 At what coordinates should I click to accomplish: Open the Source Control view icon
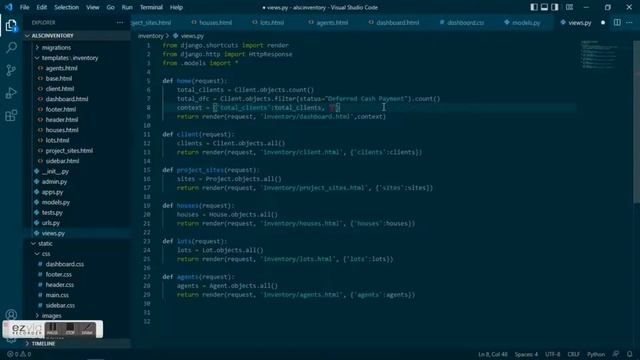(11, 70)
